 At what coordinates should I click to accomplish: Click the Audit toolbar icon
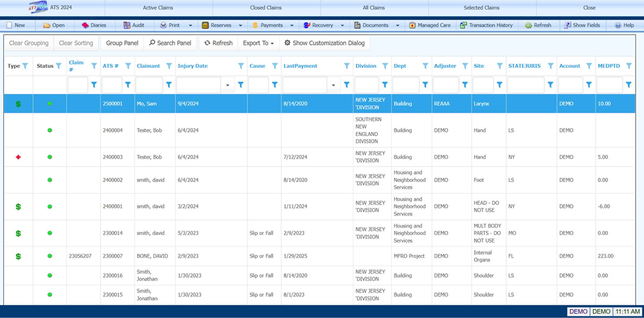pos(127,25)
